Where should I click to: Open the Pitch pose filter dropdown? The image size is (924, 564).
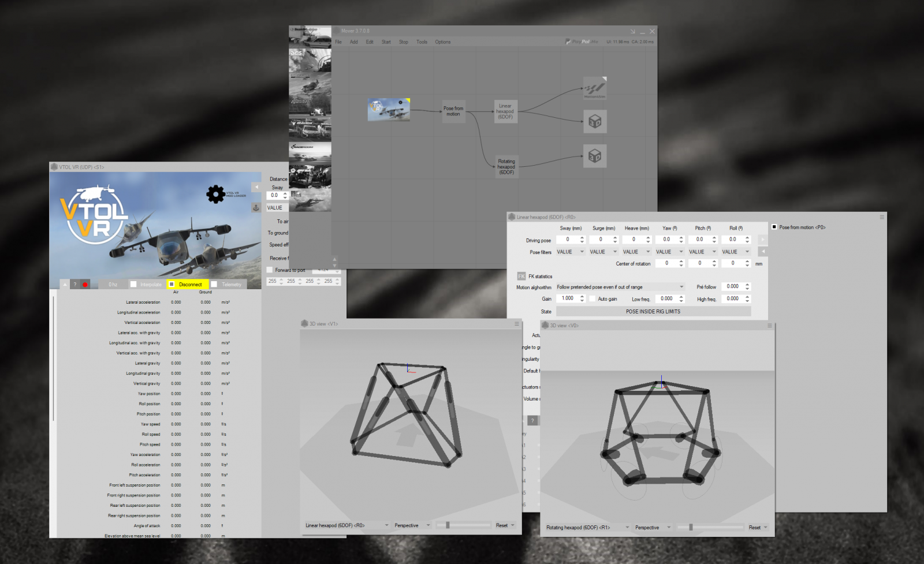point(703,252)
